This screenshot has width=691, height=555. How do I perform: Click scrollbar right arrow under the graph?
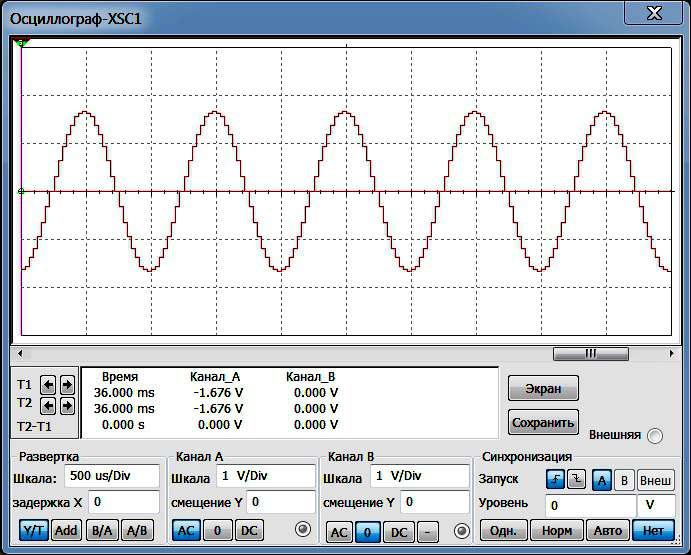[x=671, y=354]
